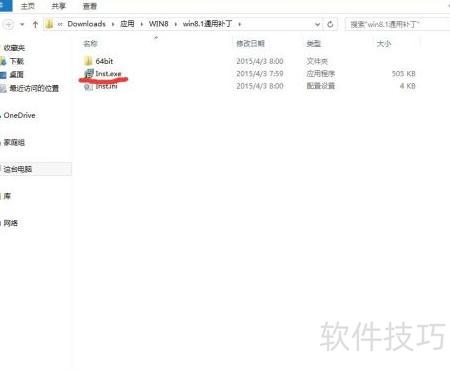
Task: Go up one folder level arrow
Action: (x=35, y=24)
